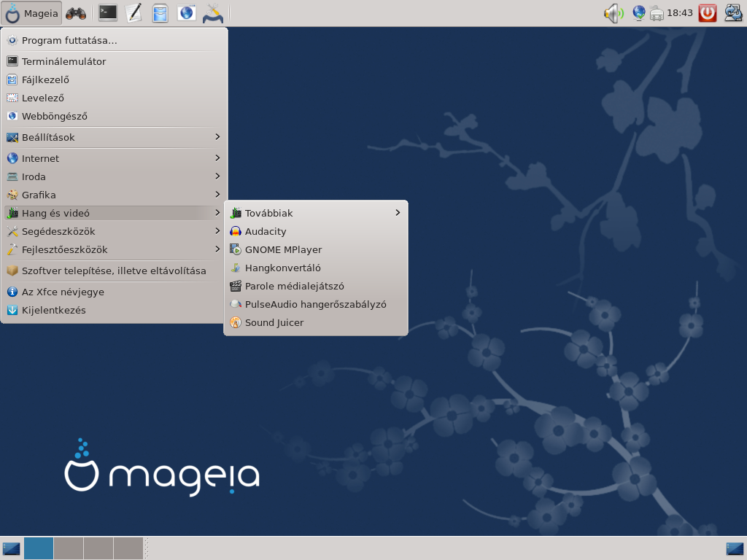
Task: Click the Audacity headphones icon
Action: (236, 231)
